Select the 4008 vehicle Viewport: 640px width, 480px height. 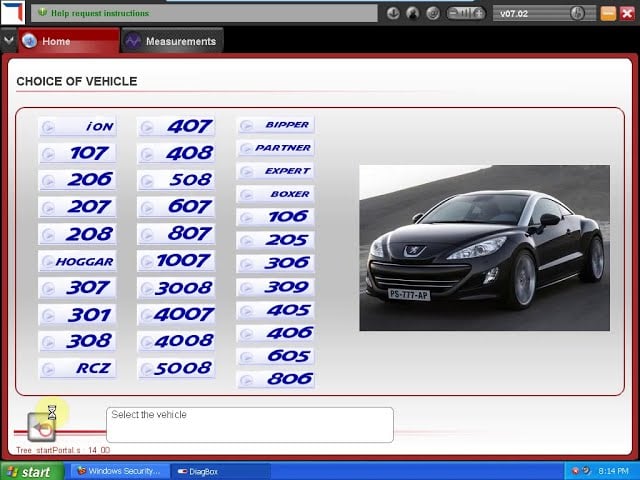[176, 341]
